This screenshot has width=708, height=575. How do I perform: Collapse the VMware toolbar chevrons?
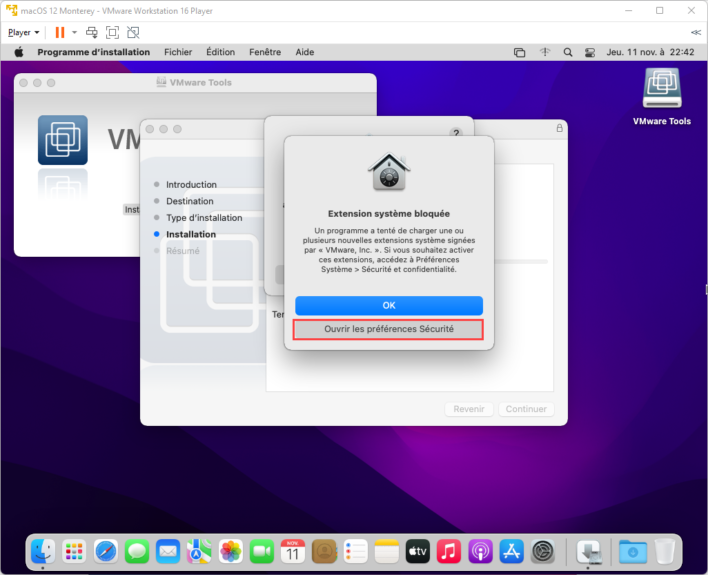(696, 33)
